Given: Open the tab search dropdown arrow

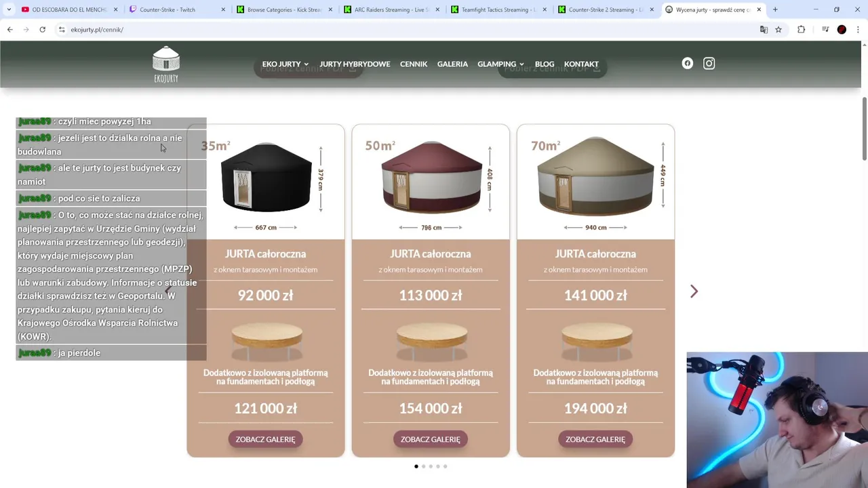Looking at the screenshot, I should [x=9, y=9].
